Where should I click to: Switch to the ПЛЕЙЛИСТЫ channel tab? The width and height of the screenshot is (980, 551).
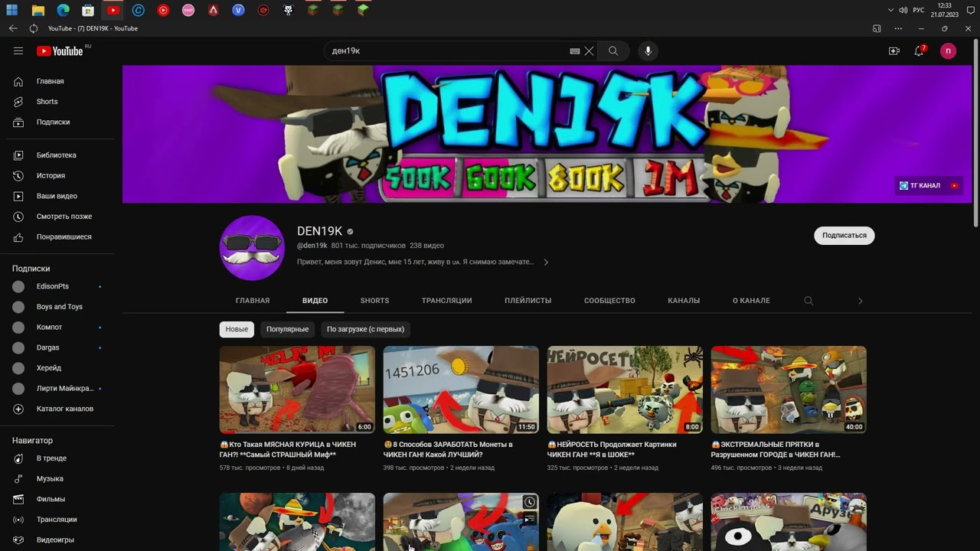[x=528, y=301]
